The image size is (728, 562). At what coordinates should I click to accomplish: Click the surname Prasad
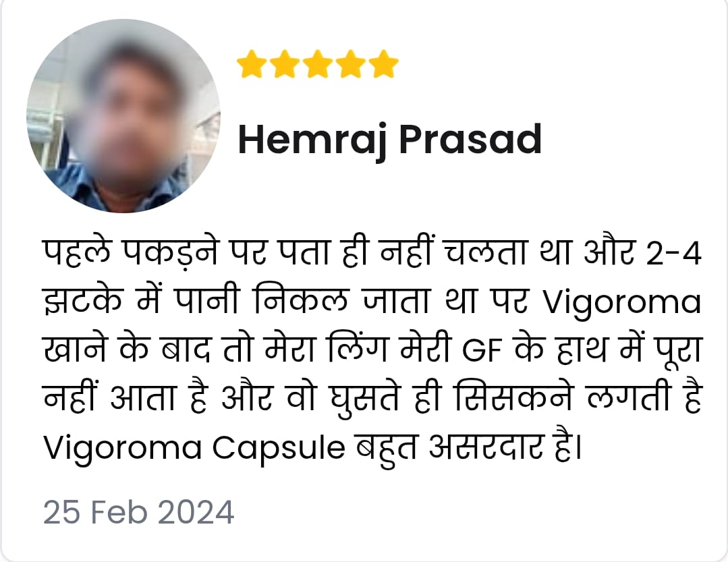470,139
